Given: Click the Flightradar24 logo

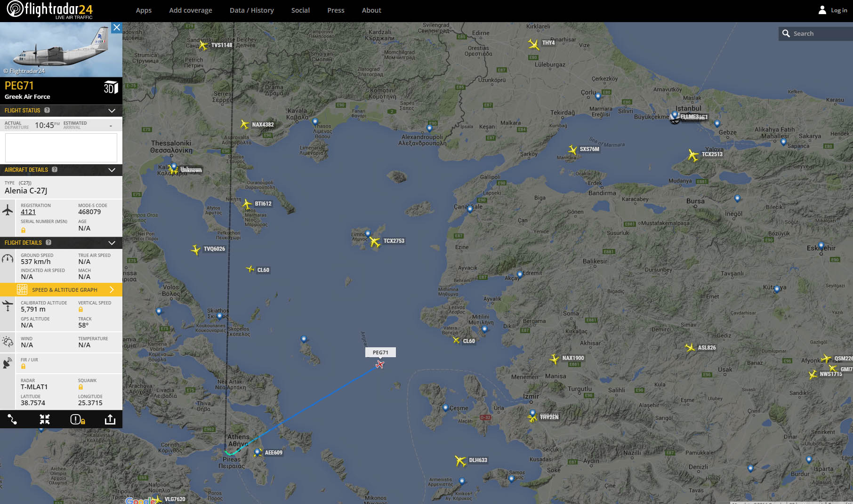Looking at the screenshot, I should (x=49, y=10).
